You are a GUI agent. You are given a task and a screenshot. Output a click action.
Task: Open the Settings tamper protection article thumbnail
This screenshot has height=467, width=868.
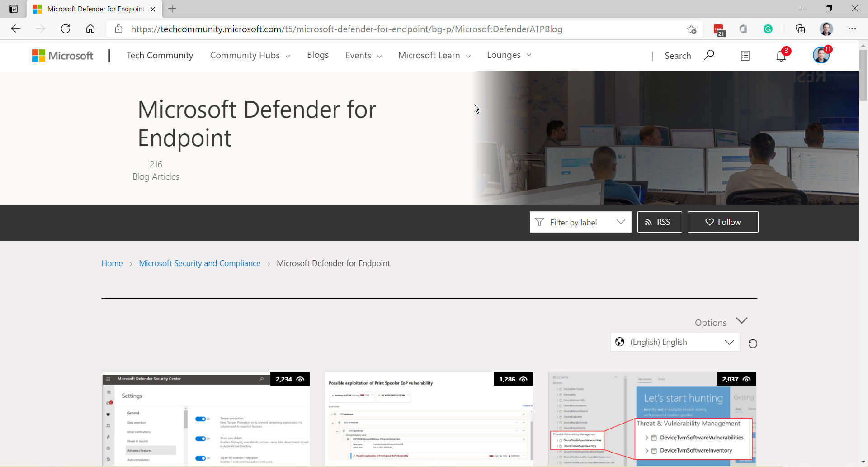pos(206,419)
